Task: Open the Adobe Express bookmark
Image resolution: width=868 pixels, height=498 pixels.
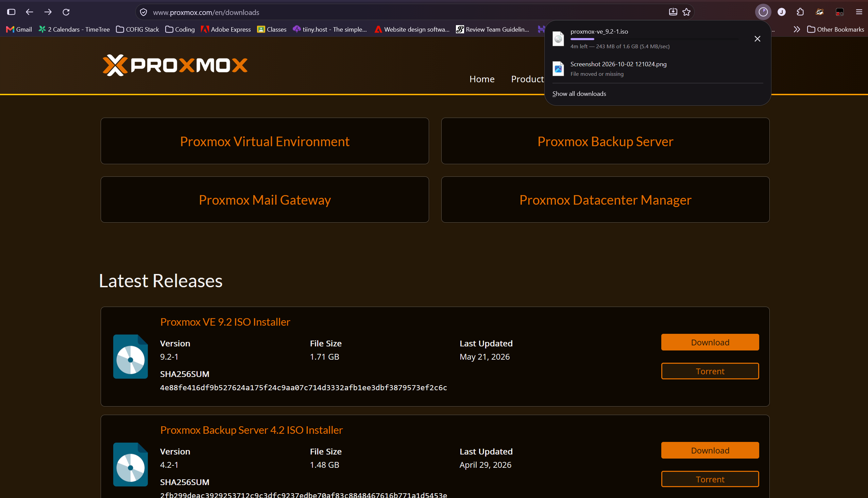Action: [226, 30]
